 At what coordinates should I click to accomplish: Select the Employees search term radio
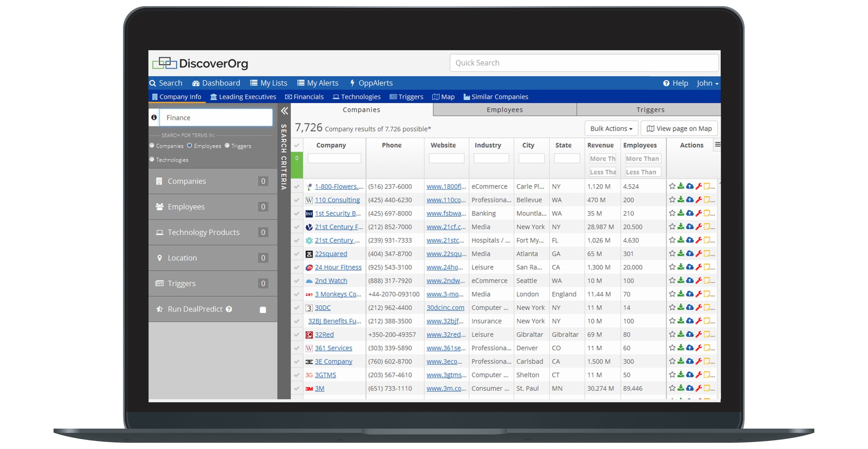click(x=190, y=145)
